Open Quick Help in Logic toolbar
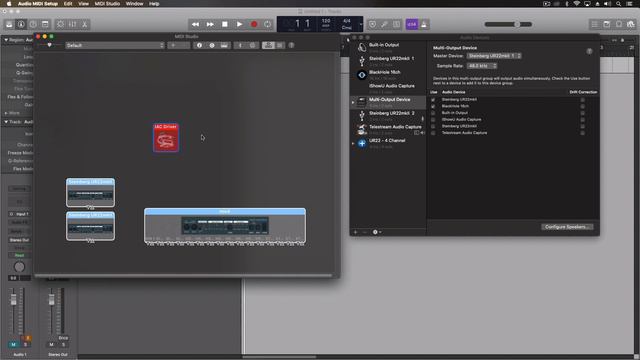 (33, 24)
